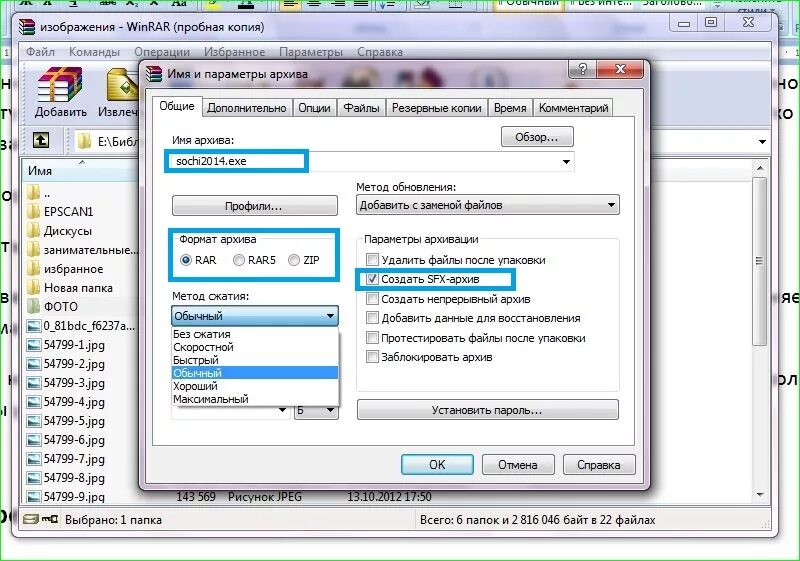Select file 54799-7.jpg
The width and height of the screenshot is (800, 561).
click(x=66, y=459)
